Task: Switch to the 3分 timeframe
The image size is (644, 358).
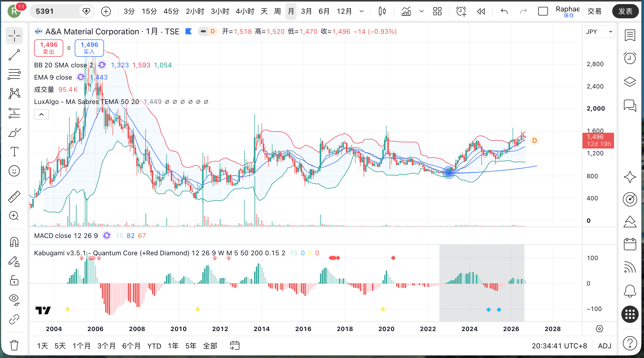Action: (x=129, y=11)
